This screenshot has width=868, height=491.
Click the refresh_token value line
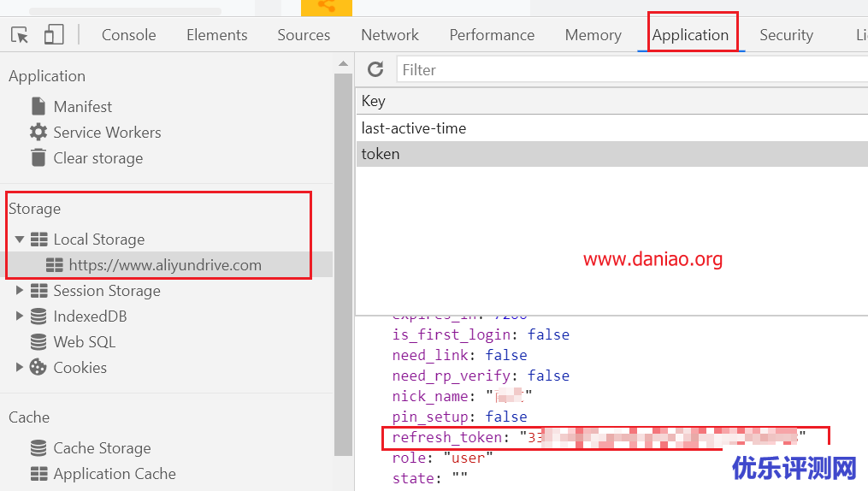[599, 437]
